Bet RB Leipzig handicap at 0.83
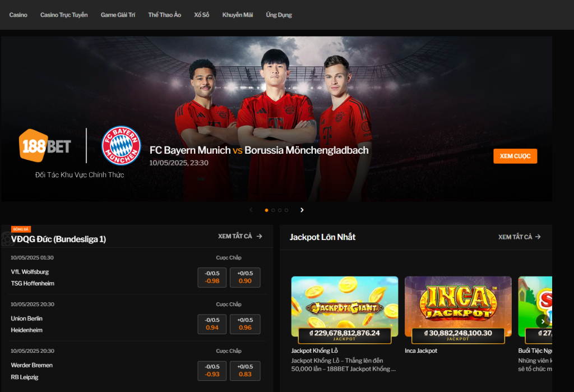 click(x=245, y=371)
